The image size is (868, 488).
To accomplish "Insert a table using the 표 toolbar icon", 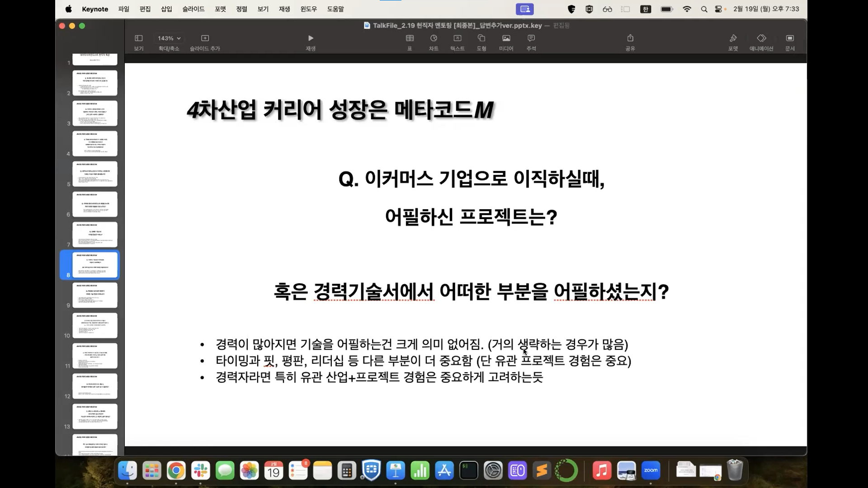I will point(409,38).
